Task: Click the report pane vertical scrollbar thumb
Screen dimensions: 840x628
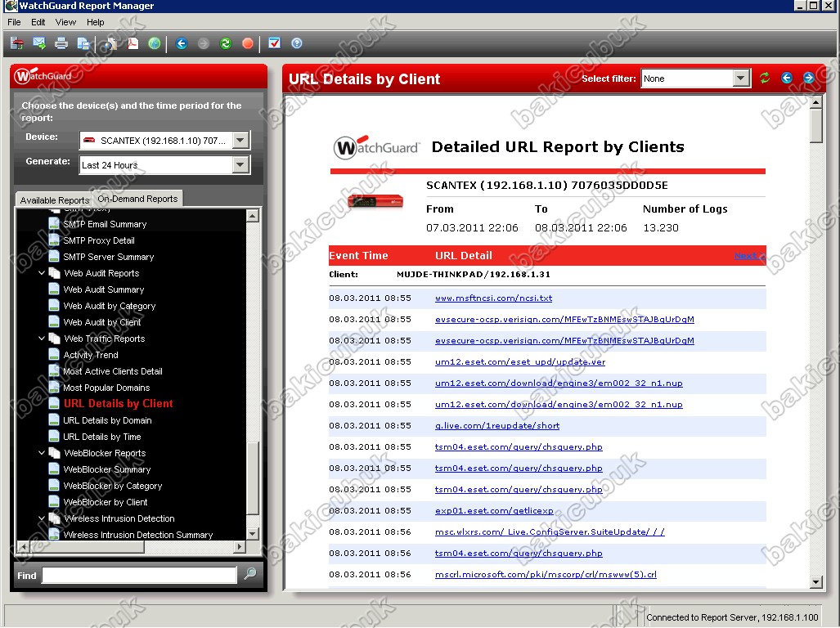Action: (816, 126)
